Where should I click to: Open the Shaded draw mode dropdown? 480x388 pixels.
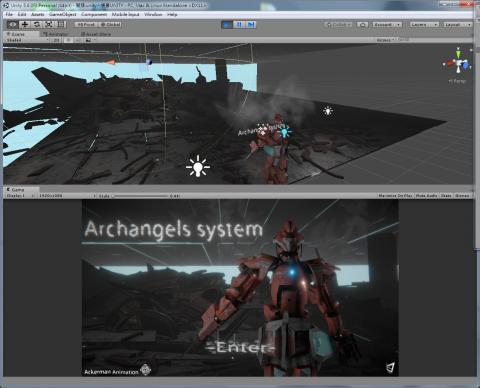[27, 40]
